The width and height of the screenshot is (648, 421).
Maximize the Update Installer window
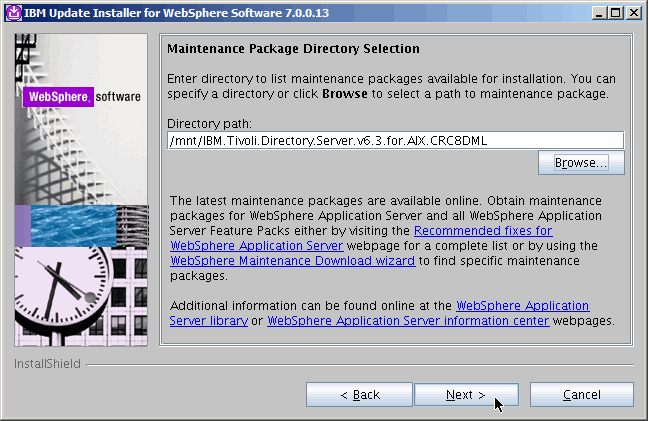[615, 12]
